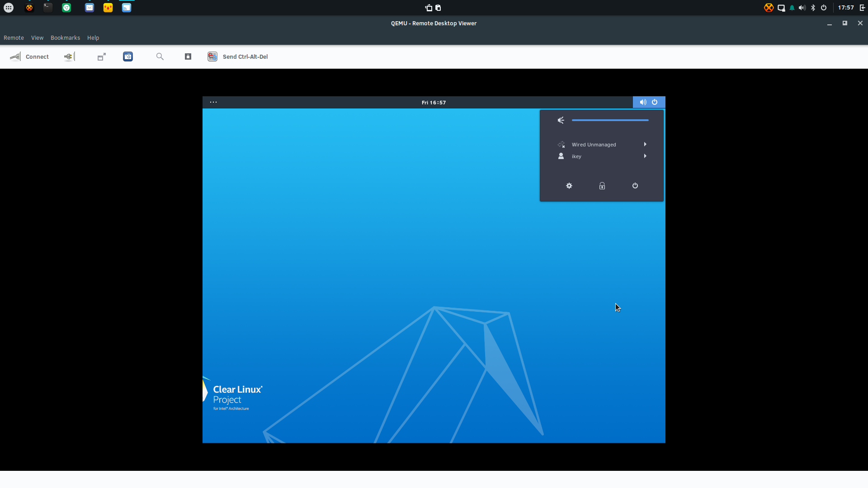The image size is (868, 488).
Task: Toggle fullscreen mode icon in toolbar
Action: (x=102, y=56)
